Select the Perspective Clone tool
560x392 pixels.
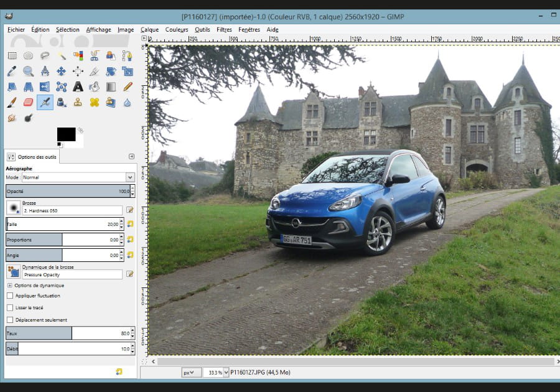pyautogui.click(x=111, y=103)
